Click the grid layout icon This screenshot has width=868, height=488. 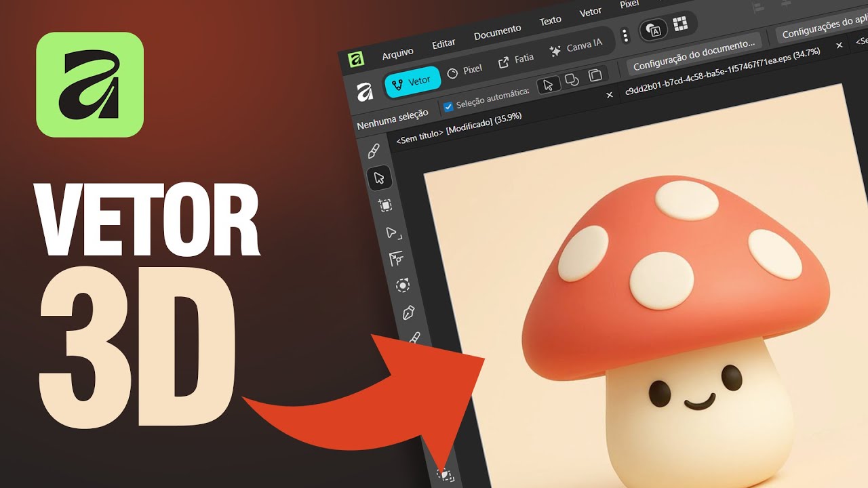click(x=680, y=24)
